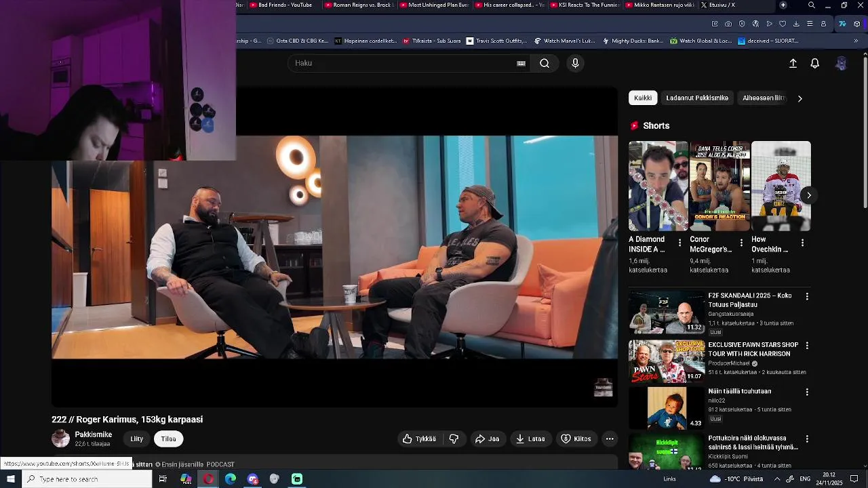Open a new browser tab with plus icon

(783, 5)
